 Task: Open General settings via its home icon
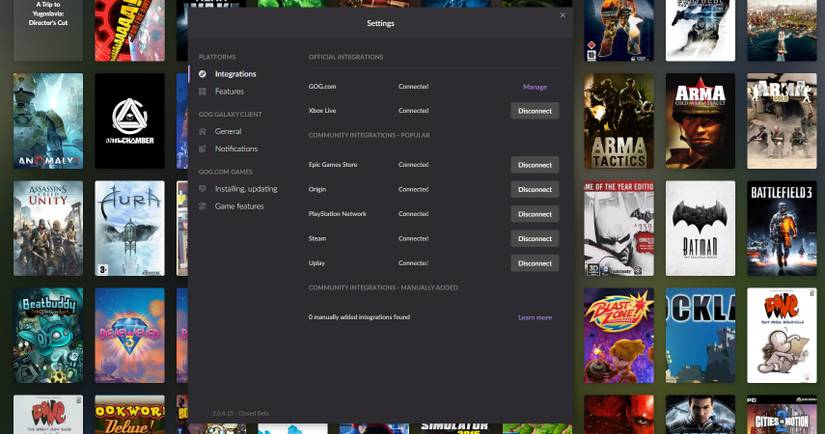[203, 131]
